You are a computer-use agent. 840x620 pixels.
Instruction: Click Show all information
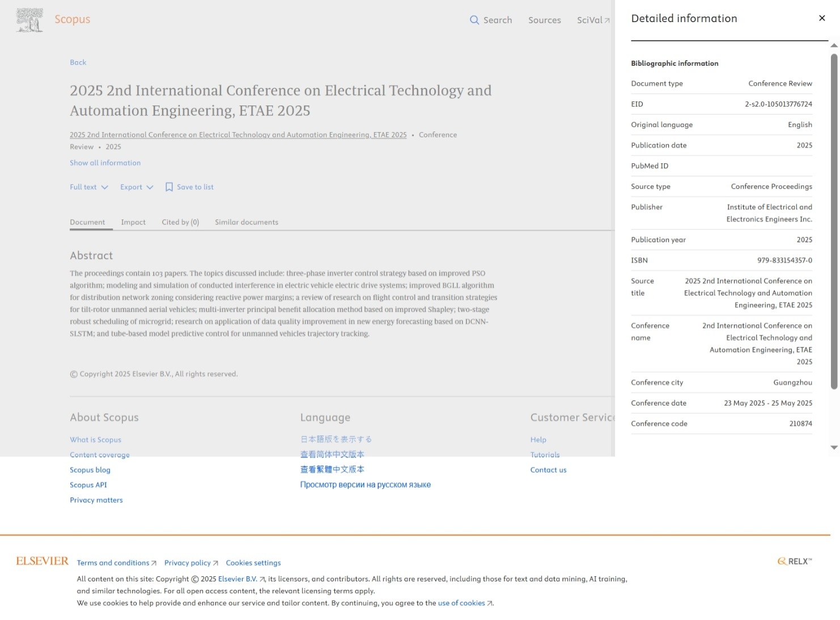point(105,163)
